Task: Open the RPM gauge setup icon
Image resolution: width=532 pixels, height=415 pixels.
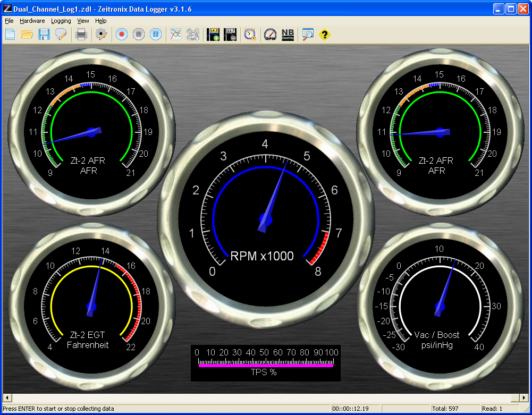Action: point(271,35)
